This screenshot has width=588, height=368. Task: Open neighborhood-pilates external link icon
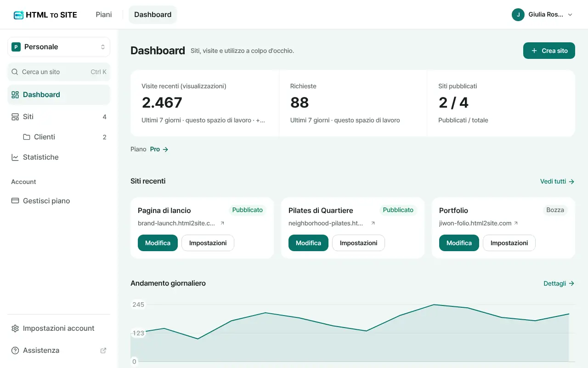[373, 223]
